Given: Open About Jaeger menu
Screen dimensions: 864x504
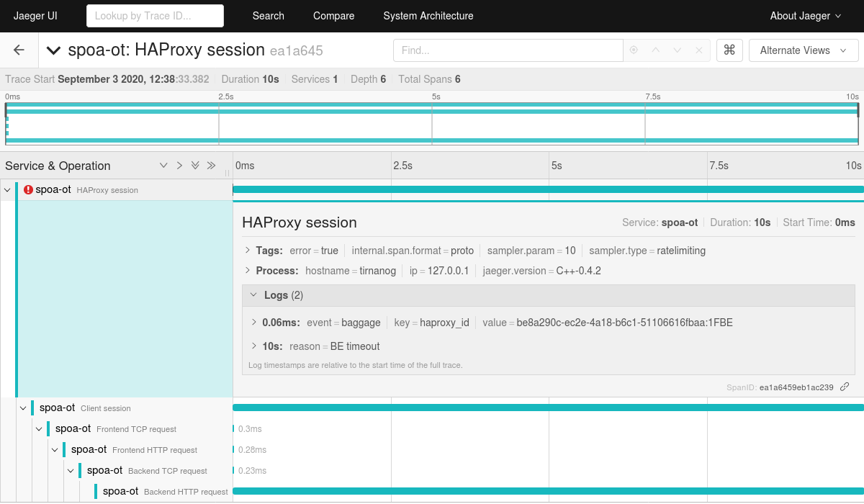Looking at the screenshot, I should click(806, 16).
